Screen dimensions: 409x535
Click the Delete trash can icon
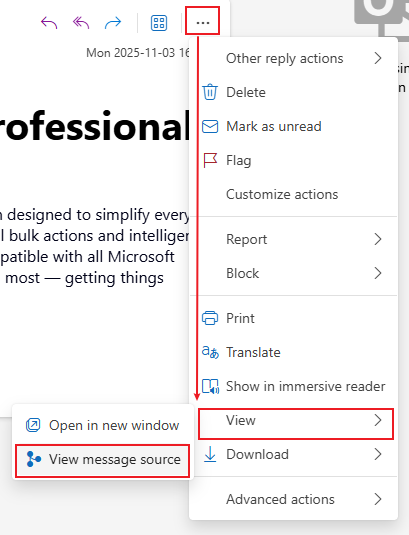pyautogui.click(x=210, y=92)
